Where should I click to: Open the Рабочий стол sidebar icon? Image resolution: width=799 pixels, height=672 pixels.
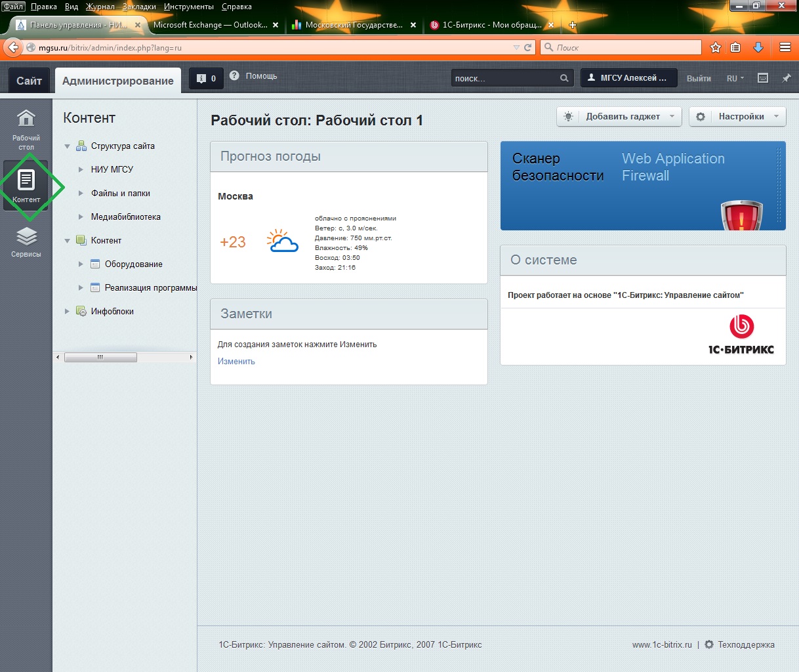[x=26, y=129]
